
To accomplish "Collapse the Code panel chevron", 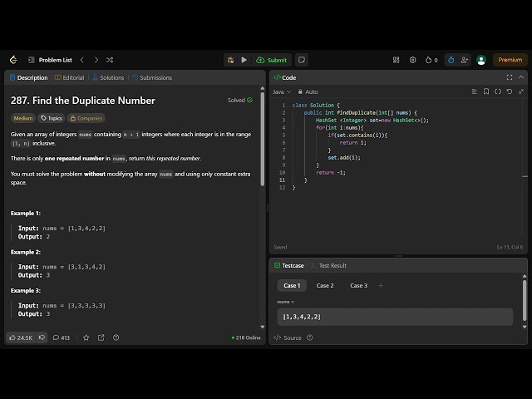I will coord(521,77).
